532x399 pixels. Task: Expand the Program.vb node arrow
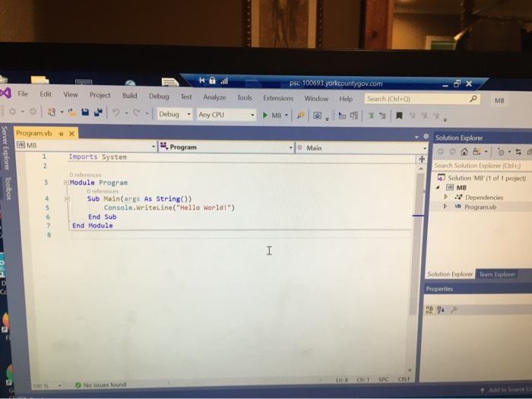click(445, 206)
